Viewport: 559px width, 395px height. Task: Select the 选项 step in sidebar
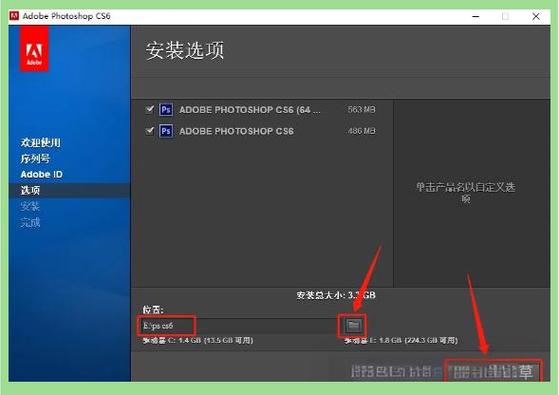30,190
